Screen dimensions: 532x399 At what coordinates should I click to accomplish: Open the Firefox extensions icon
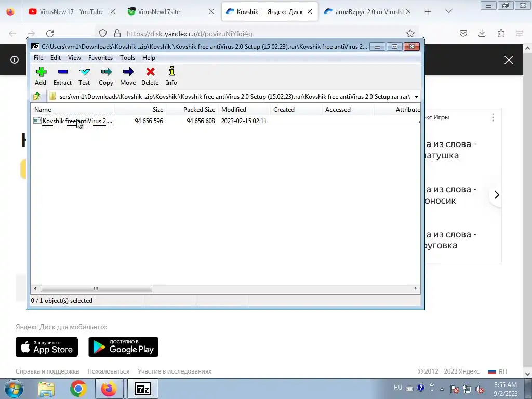[501, 33]
